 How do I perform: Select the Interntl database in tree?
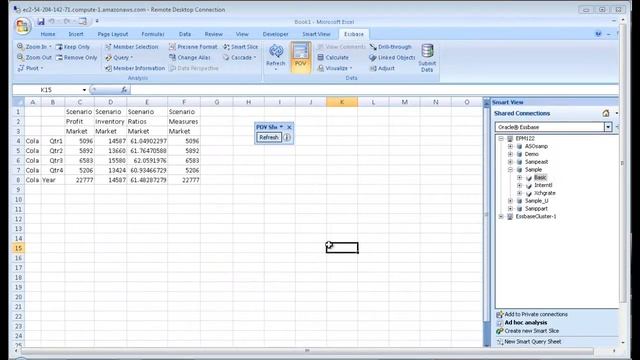click(x=543, y=185)
